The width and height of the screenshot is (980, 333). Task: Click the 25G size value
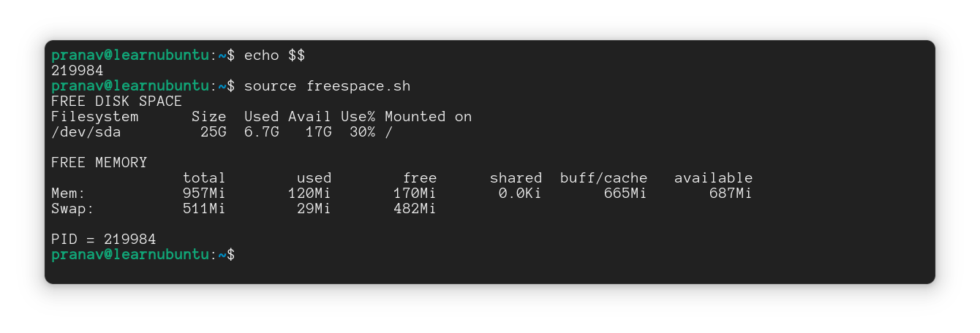(214, 132)
